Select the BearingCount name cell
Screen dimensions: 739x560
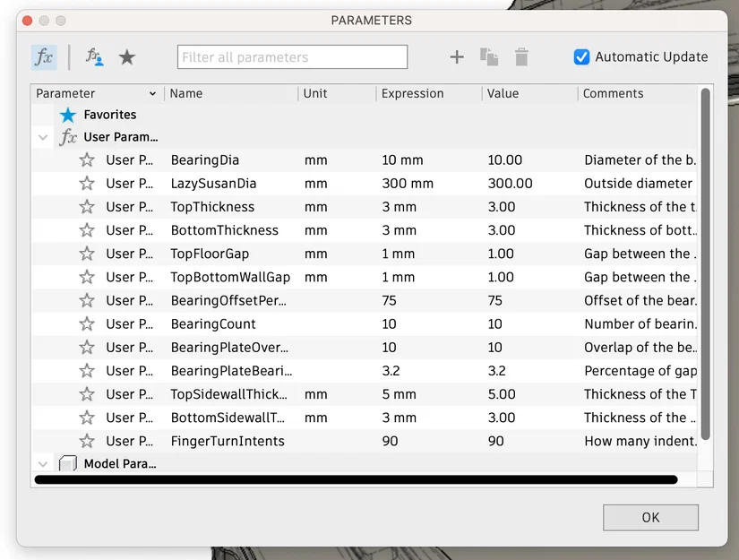coord(213,323)
